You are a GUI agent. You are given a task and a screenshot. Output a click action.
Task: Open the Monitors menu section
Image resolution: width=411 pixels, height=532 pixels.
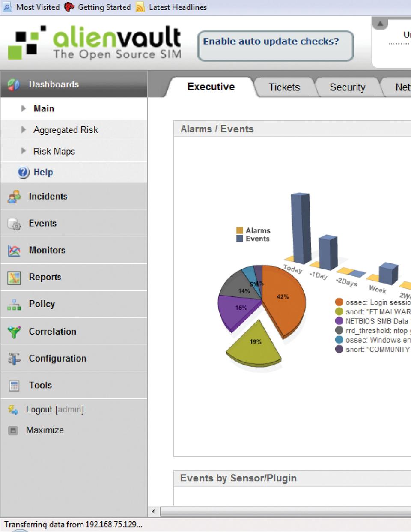pos(74,251)
